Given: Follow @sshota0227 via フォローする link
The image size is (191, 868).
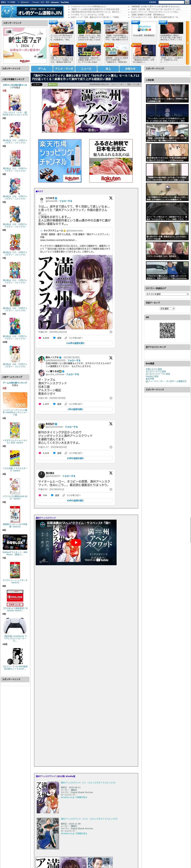Looking at the screenshot, I should click(x=69, y=476).
